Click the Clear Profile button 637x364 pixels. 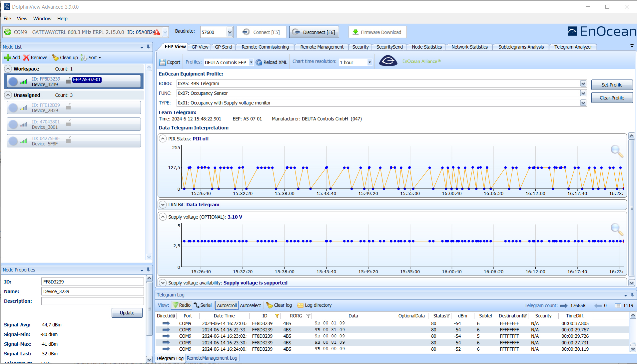612,97
